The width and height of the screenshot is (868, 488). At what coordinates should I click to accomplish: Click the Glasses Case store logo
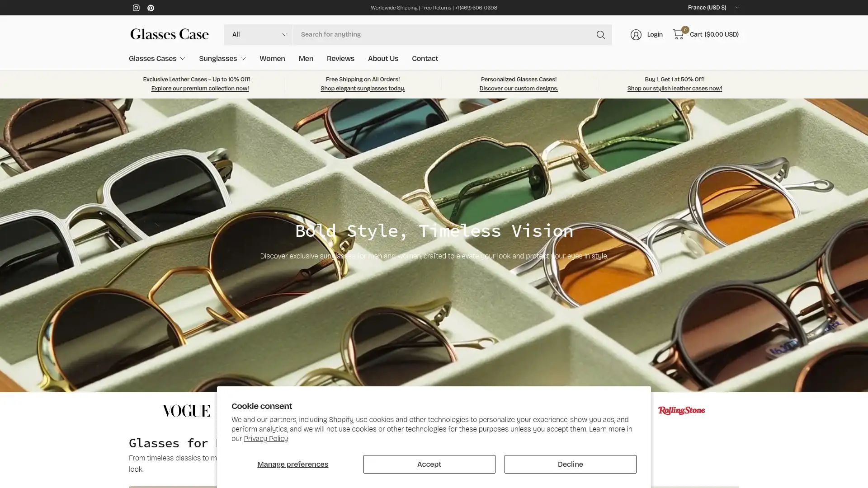[169, 34]
